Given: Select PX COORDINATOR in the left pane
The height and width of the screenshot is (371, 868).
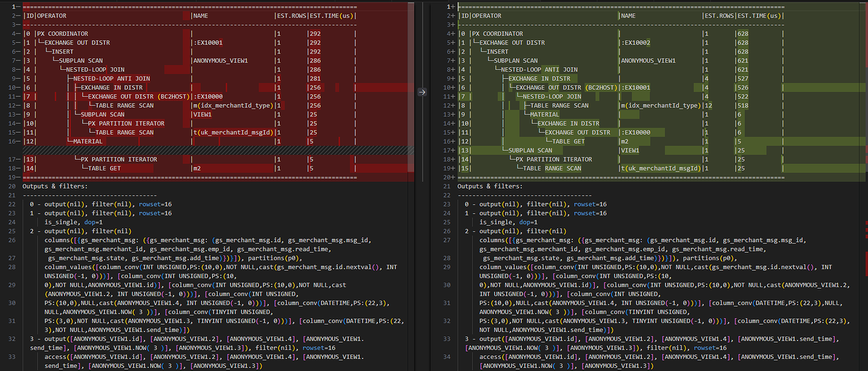Looking at the screenshot, I should (63, 33).
